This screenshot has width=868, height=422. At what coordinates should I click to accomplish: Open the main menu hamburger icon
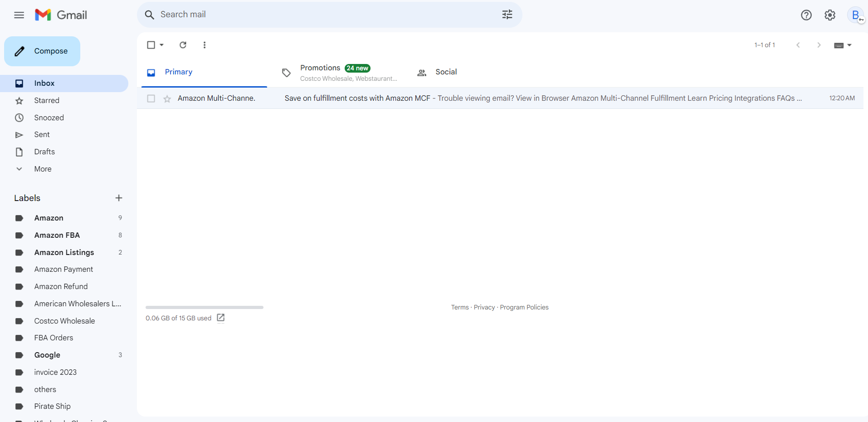pyautogui.click(x=19, y=15)
